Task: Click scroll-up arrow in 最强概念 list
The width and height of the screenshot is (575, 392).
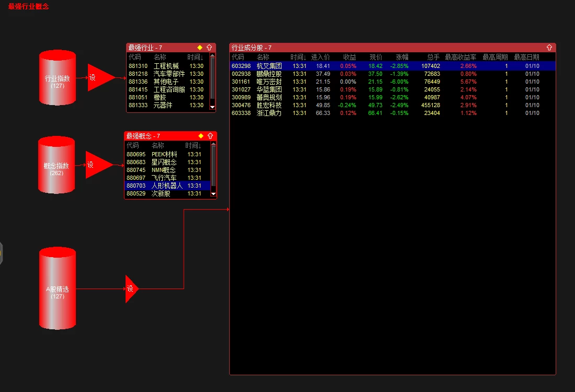Action: tap(213, 144)
